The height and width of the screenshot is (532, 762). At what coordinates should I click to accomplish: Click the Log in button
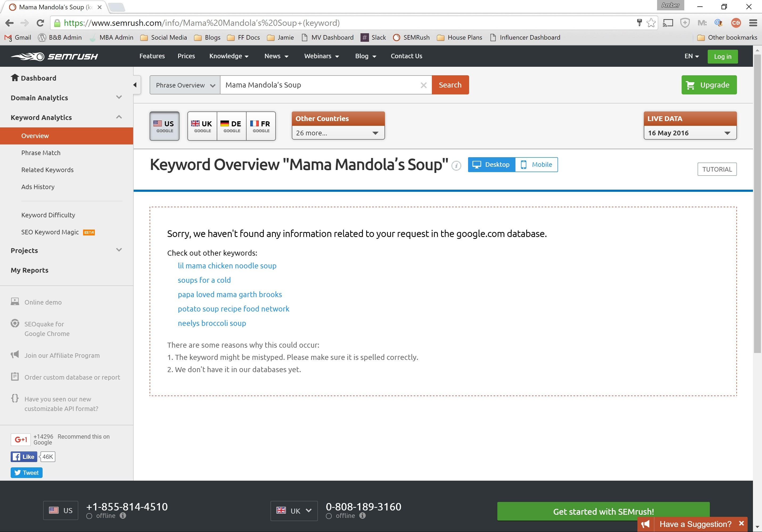pos(723,56)
